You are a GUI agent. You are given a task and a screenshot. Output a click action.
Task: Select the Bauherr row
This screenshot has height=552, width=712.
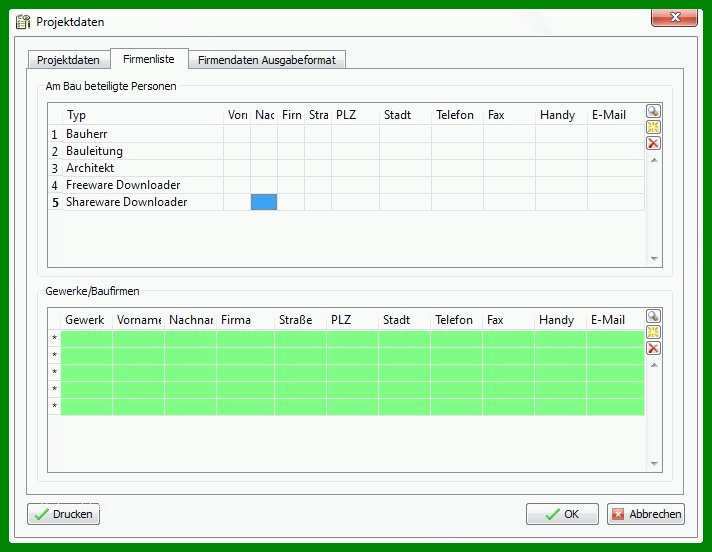(346, 134)
